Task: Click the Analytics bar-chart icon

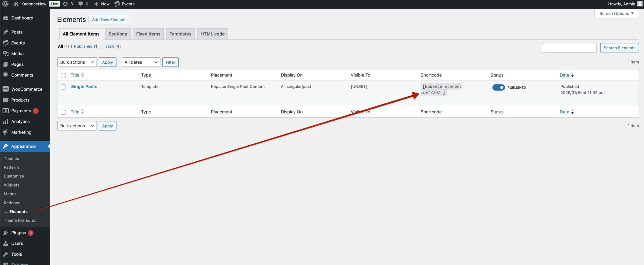Action: pos(6,121)
